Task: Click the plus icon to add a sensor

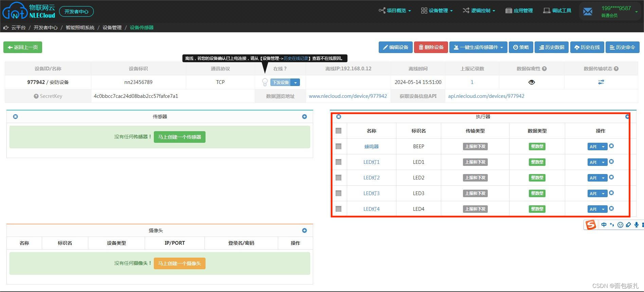Action: (x=304, y=117)
